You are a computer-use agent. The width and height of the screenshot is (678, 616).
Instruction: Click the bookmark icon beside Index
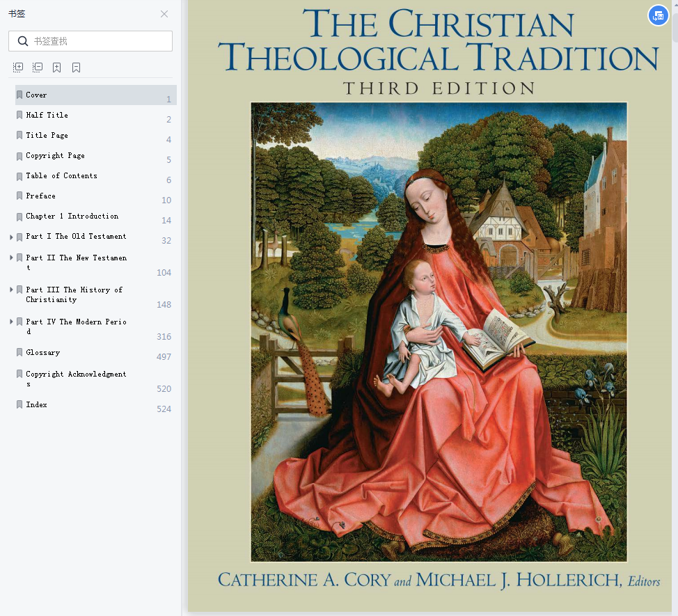point(19,405)
